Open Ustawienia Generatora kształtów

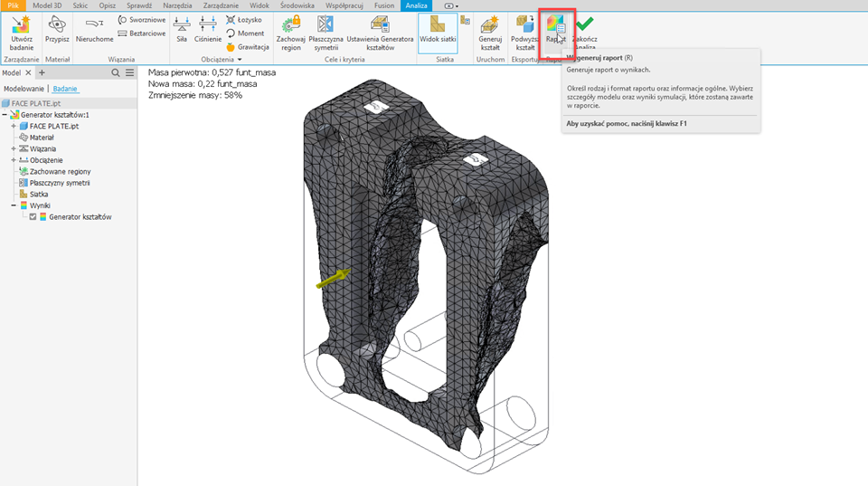(x=380, y=33)
